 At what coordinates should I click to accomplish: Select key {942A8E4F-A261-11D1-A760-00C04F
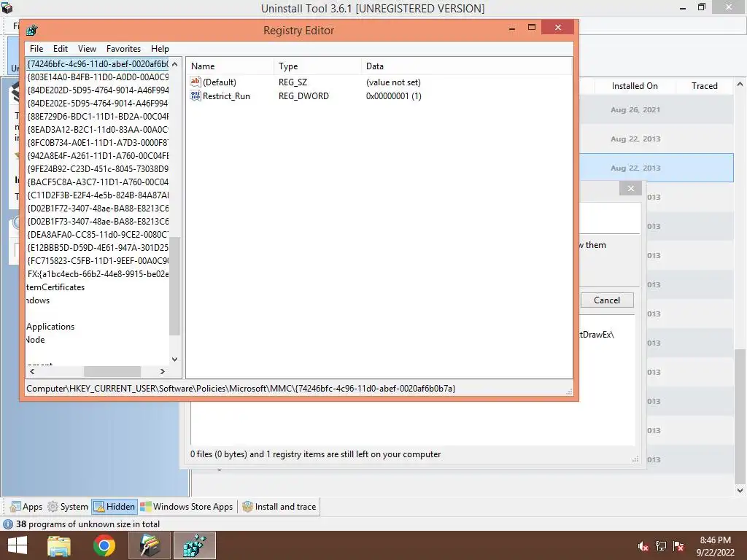point(98,156)
